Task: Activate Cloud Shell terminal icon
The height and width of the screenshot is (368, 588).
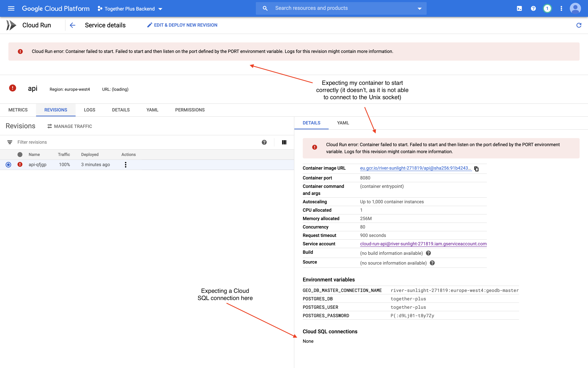Action: (519, 9)
